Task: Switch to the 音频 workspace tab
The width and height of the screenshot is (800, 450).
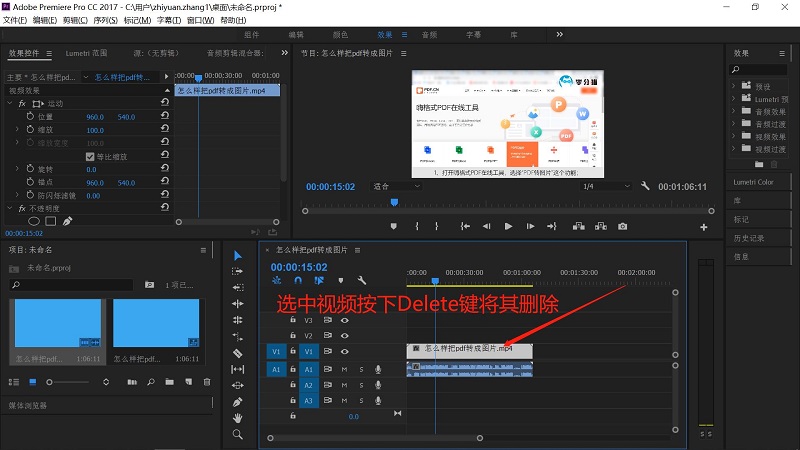Action: [x=429, y=35]
